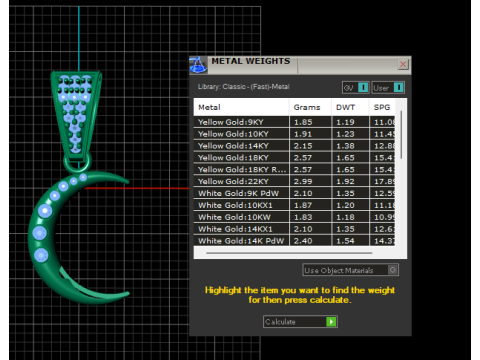480x360 pixels.
Task: Click DWT value 1.92 for 22KY
Action: [x=345, y=182]
